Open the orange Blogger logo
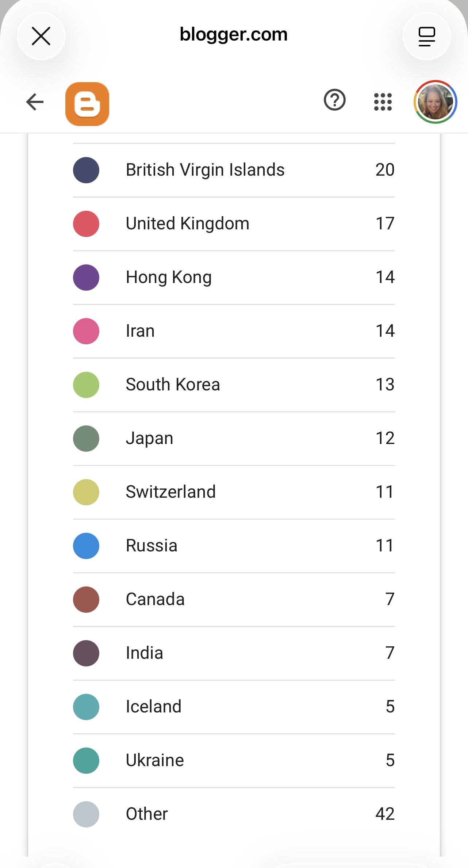 [87, 104]
